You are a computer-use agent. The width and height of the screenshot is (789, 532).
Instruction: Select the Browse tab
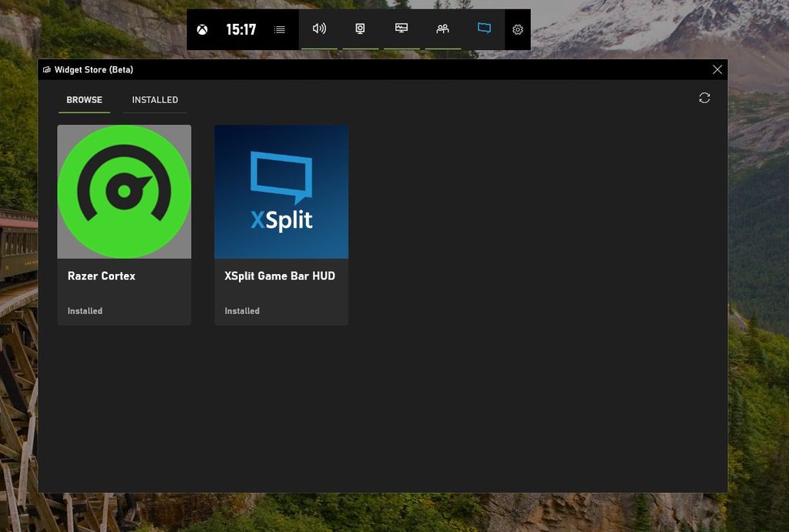point(83,99)
